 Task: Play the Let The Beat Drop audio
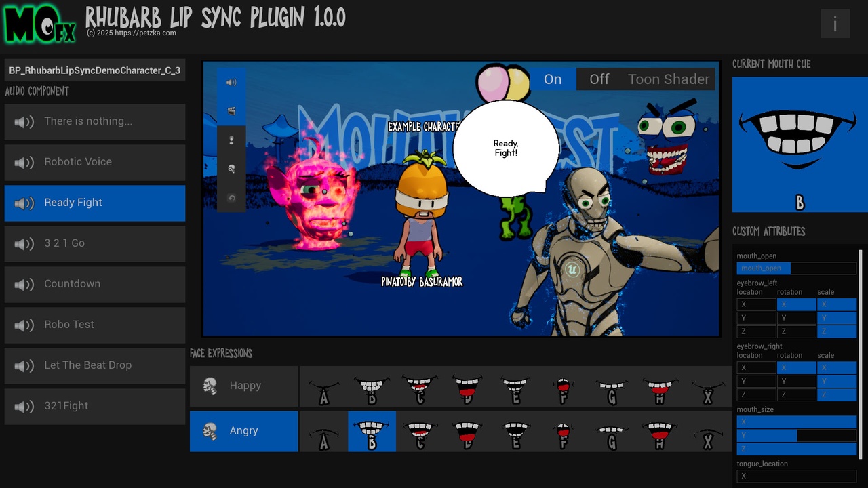(95, 366)
